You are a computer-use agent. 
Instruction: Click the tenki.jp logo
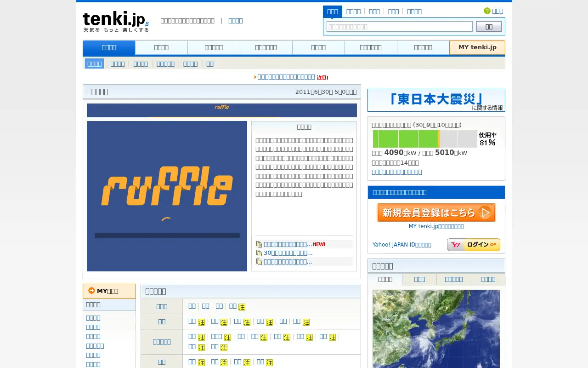[x=116, y=22]
